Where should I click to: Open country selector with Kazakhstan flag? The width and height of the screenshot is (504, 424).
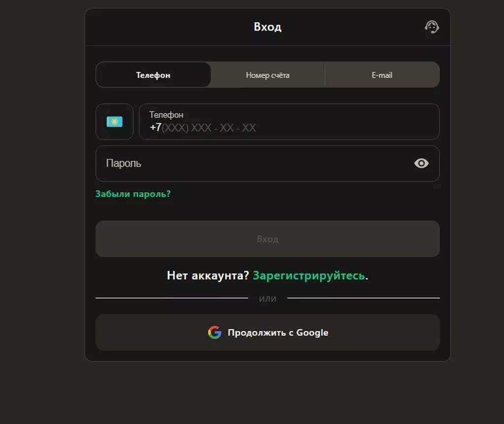(114, 121)
